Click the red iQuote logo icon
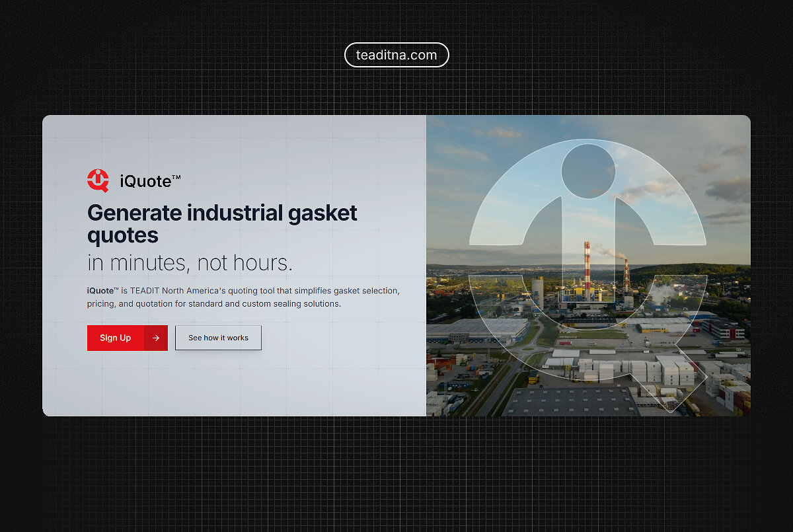793x532 pixels. [x=98, y=180]
